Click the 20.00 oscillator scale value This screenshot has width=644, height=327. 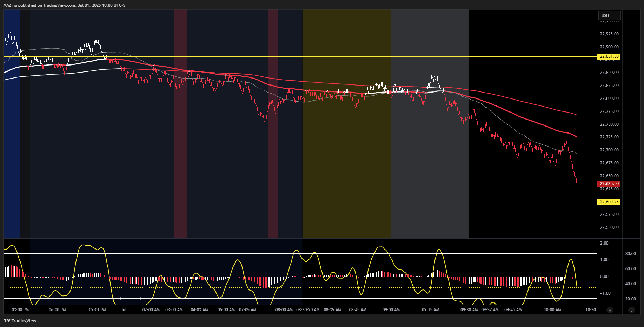click(631, 299)
